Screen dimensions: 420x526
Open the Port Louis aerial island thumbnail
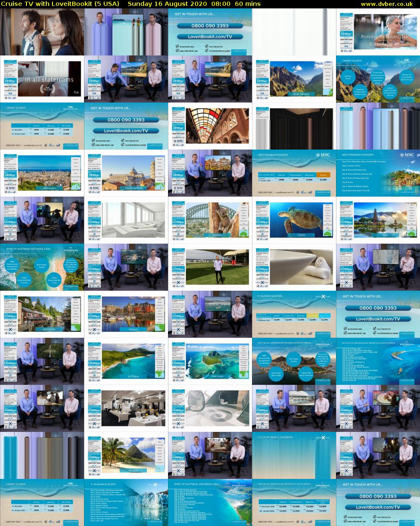(210, 361)
